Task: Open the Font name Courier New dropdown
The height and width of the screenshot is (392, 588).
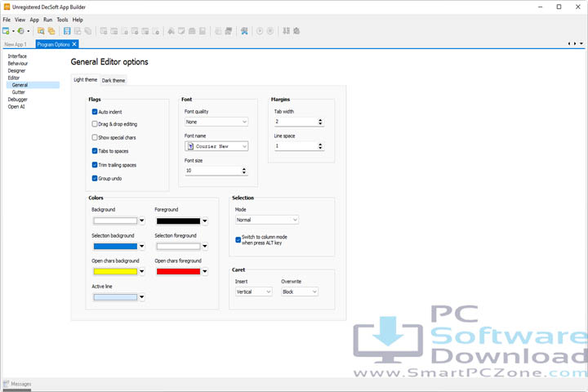Action: pyautogui.click(x=216, y=146)
